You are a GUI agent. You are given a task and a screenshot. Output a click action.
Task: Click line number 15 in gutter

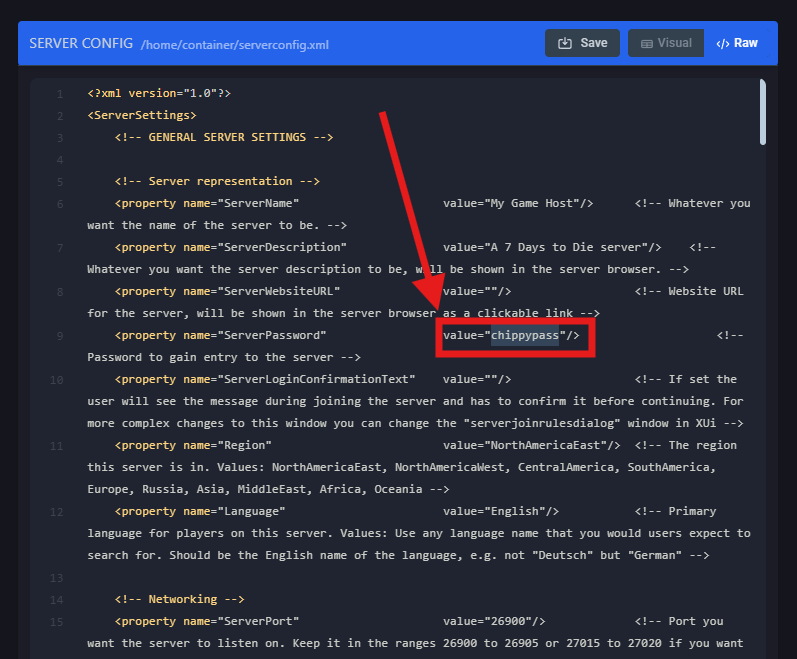pos(56,622)
